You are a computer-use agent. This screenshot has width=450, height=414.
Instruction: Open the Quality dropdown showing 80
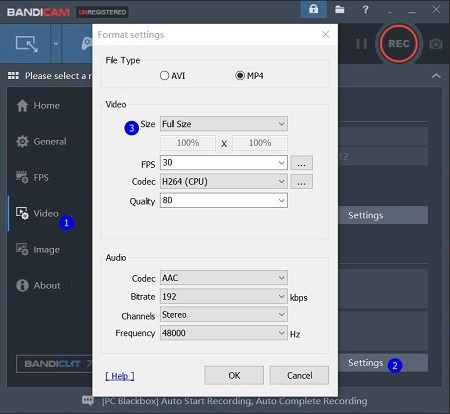[x=224, y=200]
